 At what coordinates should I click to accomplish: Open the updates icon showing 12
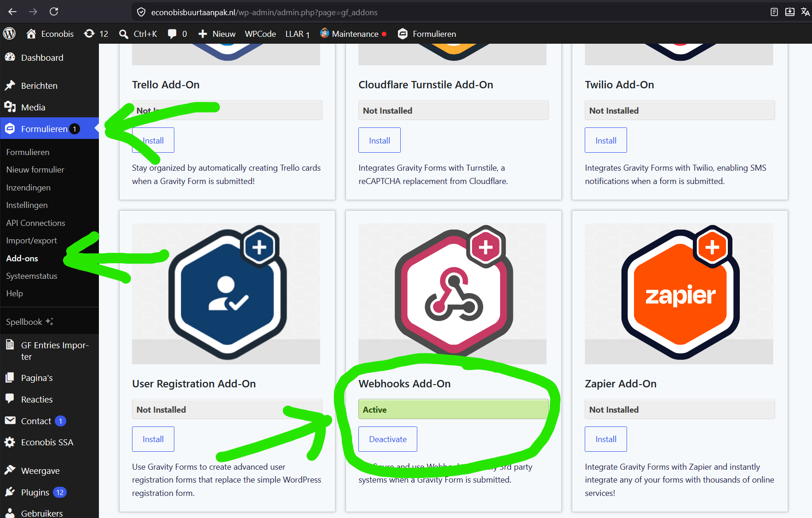89,34
